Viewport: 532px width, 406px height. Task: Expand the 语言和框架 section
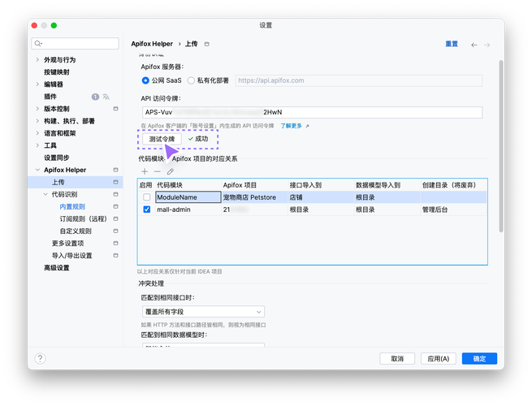[37, 133]
